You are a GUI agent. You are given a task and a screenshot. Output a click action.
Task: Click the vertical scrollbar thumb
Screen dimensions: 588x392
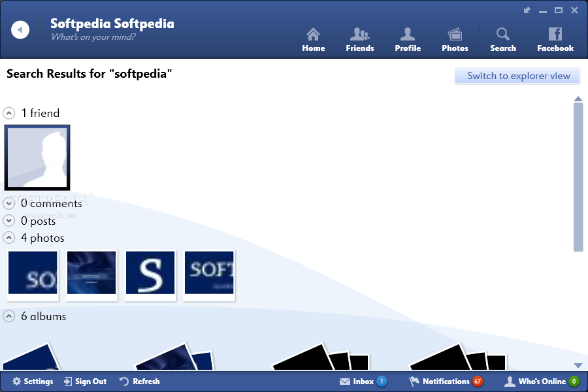[x=578, y=177]
